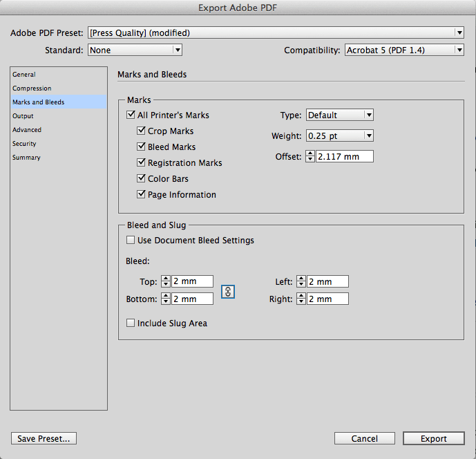This screenshot has width=476, height=459.
Task: Increase Right bleed with up arrow
Action: (301, 296)
